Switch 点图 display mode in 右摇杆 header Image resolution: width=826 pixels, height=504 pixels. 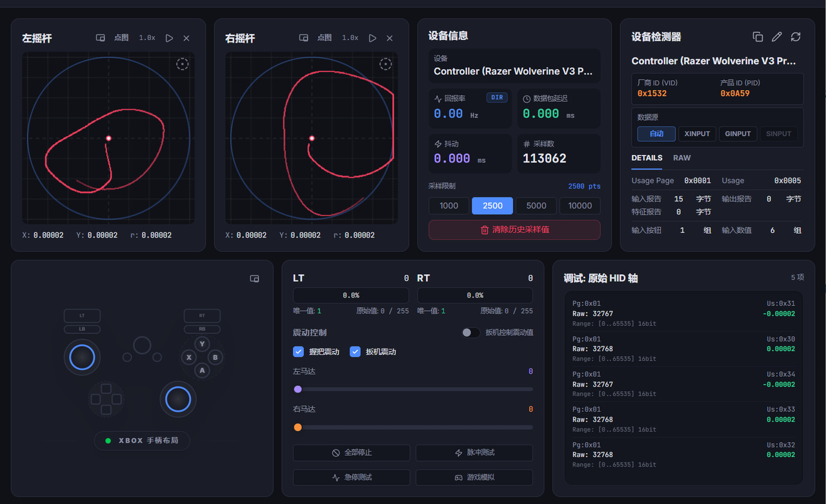pyautogui.click(x=325, y=38)
